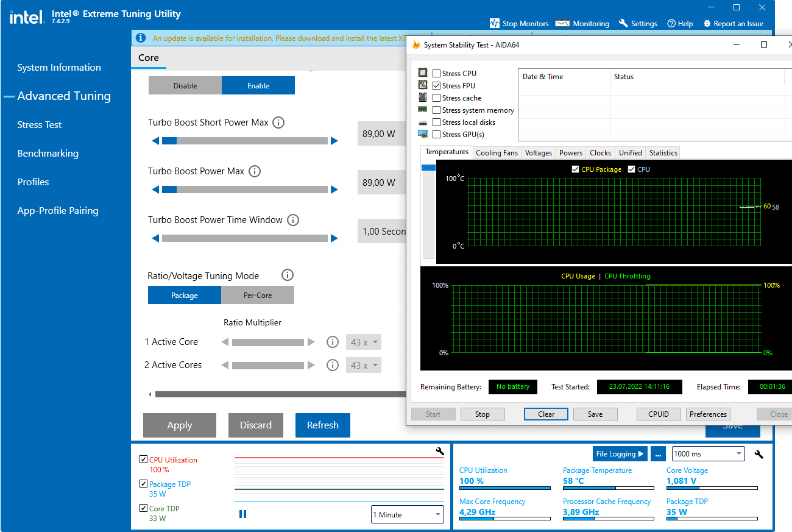Click info icon beside Turbo Boost Short Power Max
The height and width of the screenshot is (532, 792).
coord(278,122)
